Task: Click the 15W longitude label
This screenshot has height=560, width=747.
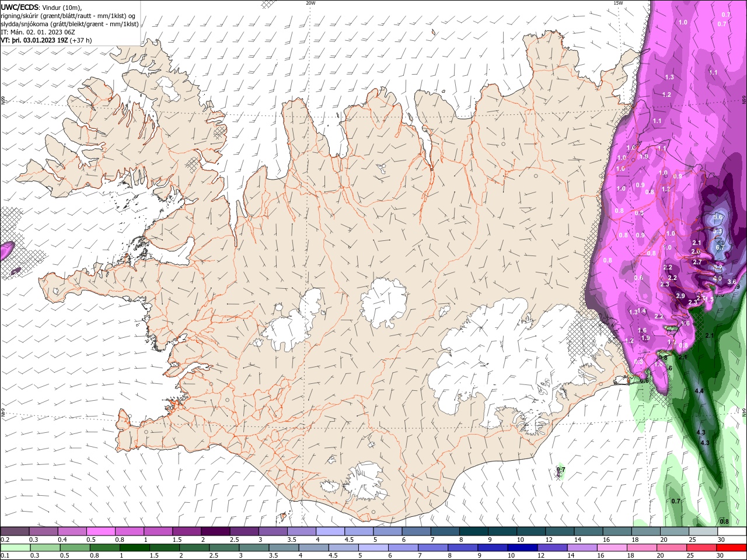Action: click(618, 3)
